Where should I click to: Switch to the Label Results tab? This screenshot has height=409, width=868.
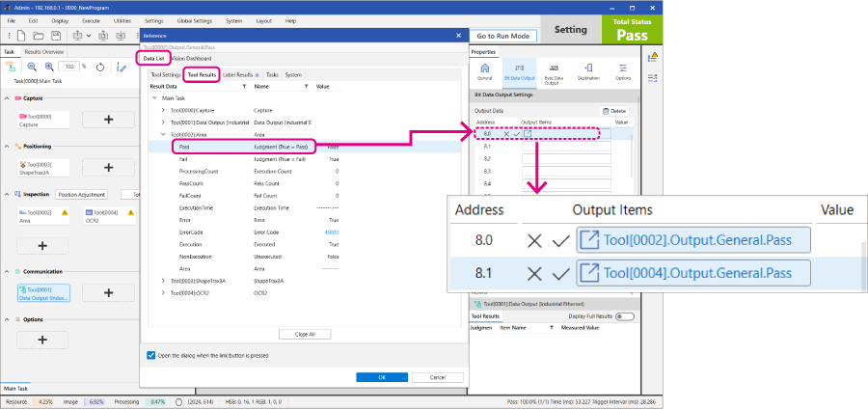pyautogui.click(x=237, y=74)
